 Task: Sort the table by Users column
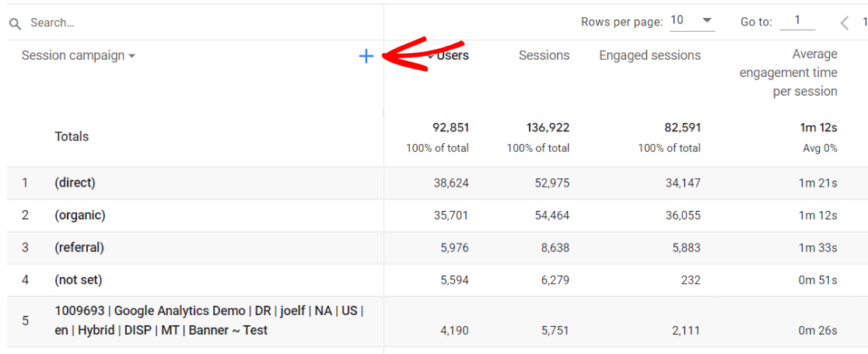[452, 55]
